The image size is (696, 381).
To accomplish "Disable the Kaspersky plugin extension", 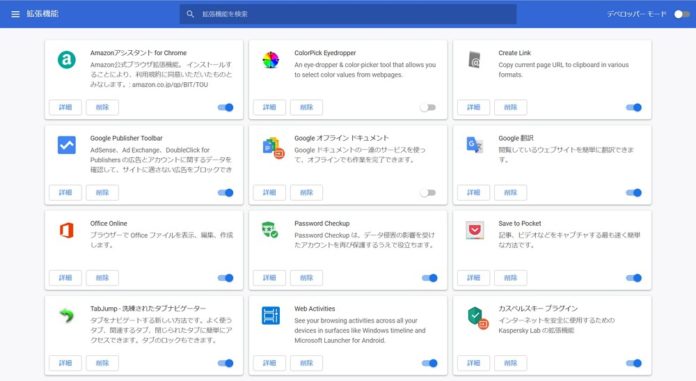I will 634,363.
